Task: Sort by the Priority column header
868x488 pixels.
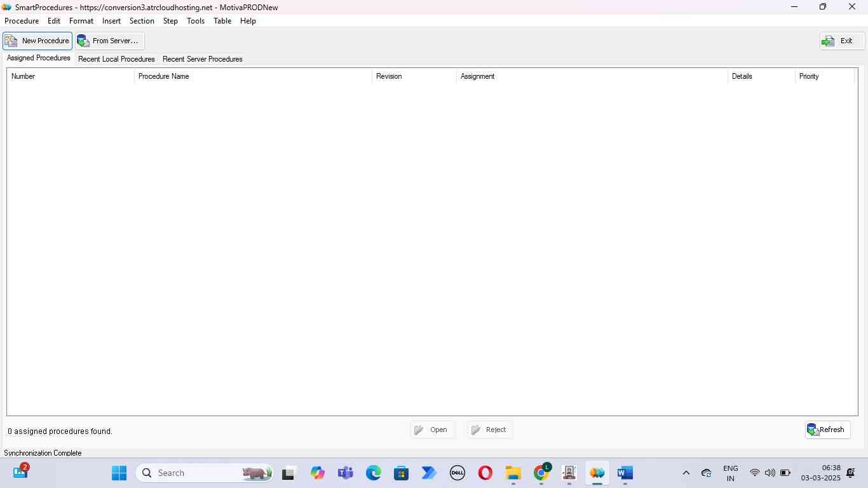Action: click(x=809, y=76)
